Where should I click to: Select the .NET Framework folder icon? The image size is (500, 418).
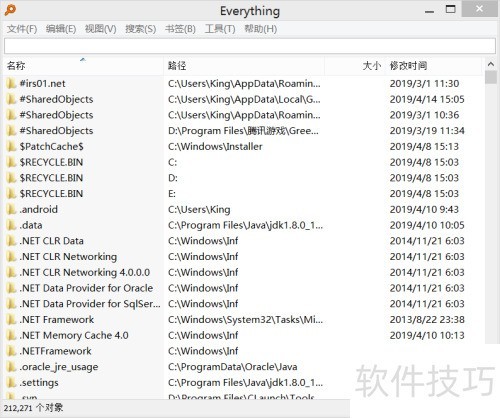pos(11,319)
